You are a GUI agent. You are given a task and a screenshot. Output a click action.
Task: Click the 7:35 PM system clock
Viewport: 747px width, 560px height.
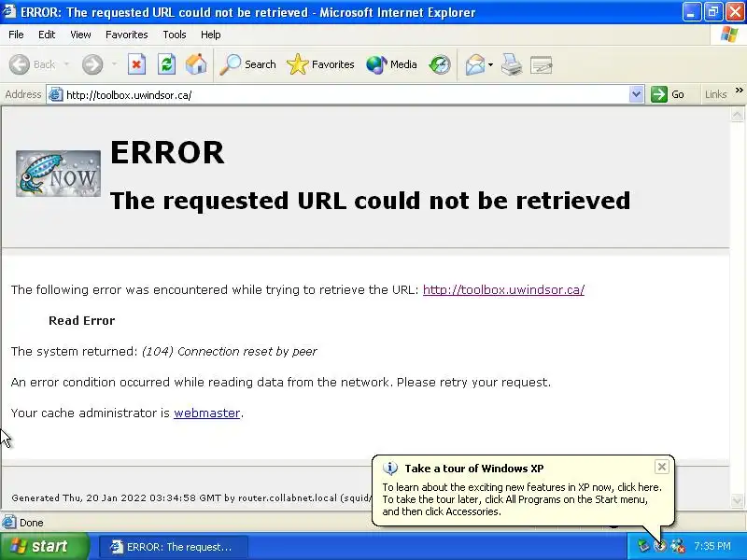pos(712,546)
